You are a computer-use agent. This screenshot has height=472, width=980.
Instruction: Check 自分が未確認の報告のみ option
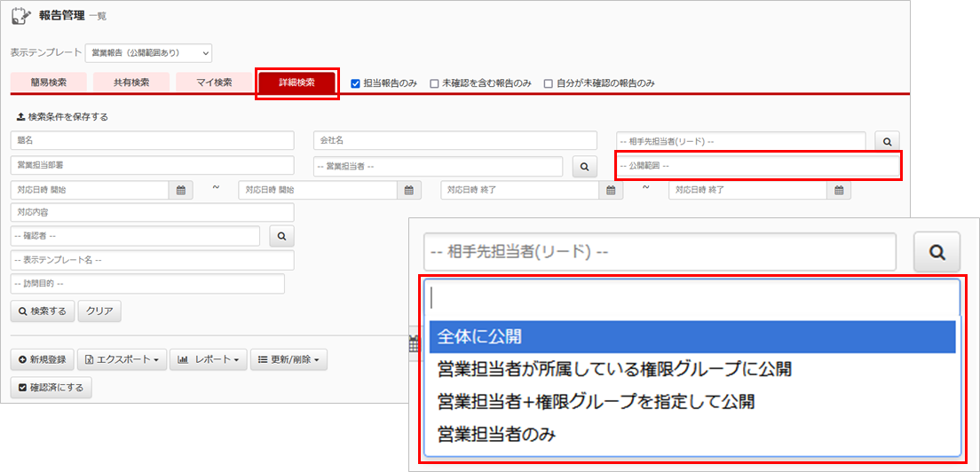548,83
